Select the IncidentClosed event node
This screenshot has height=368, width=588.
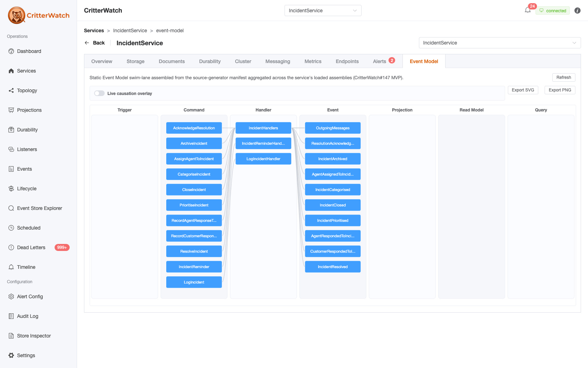point(333,205)
